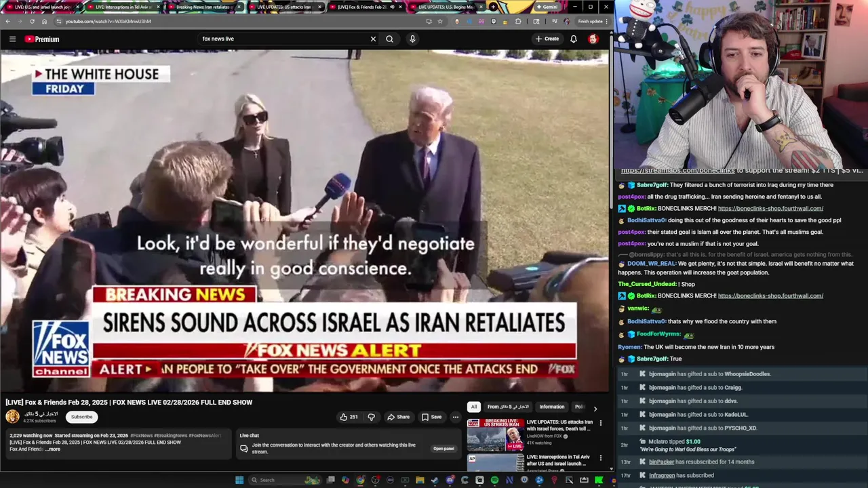Open the browser home page icon

coord(44,21)
